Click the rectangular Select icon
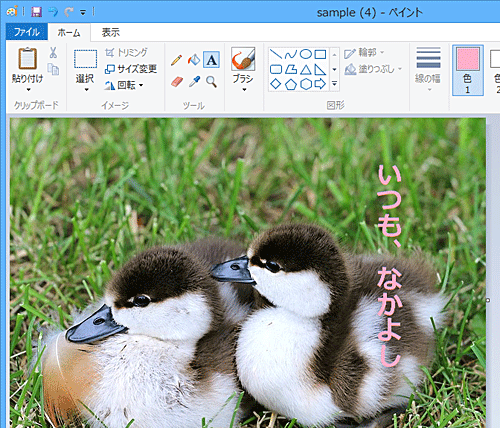Screen dimensions: 500x428 click(85, 59)
